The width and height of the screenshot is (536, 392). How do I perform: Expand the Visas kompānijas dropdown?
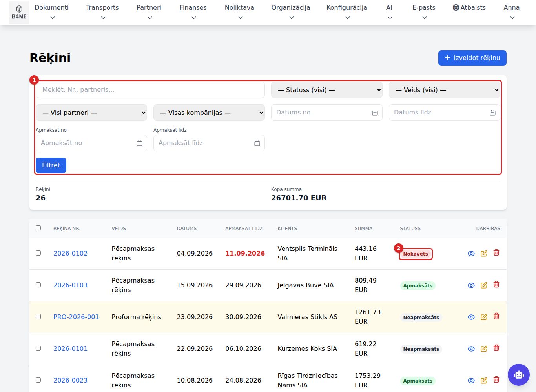click(209, 113)
